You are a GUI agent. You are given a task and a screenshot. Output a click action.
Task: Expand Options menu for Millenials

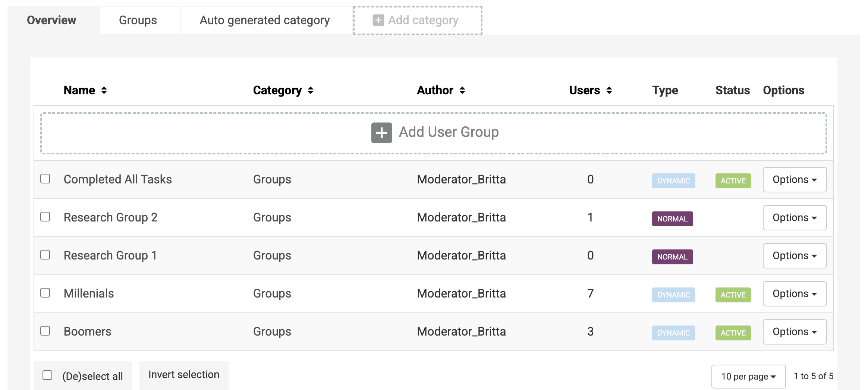tap(795, 294)
